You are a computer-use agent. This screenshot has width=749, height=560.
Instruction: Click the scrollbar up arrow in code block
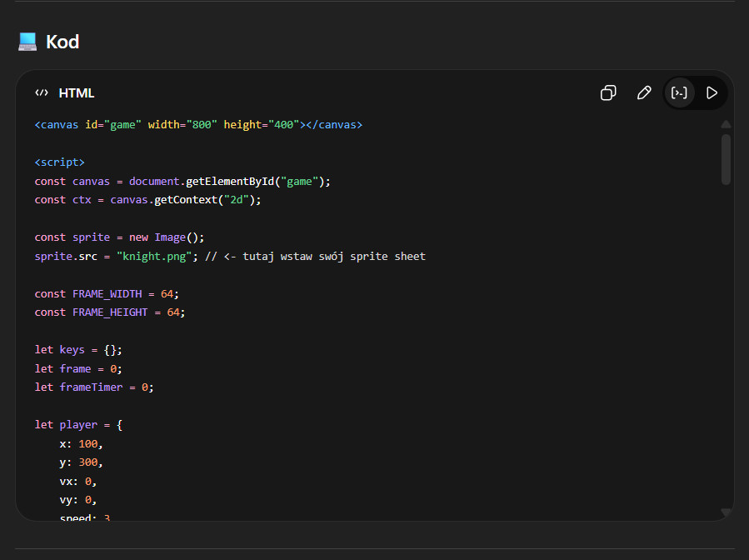(x=726, y=125)
